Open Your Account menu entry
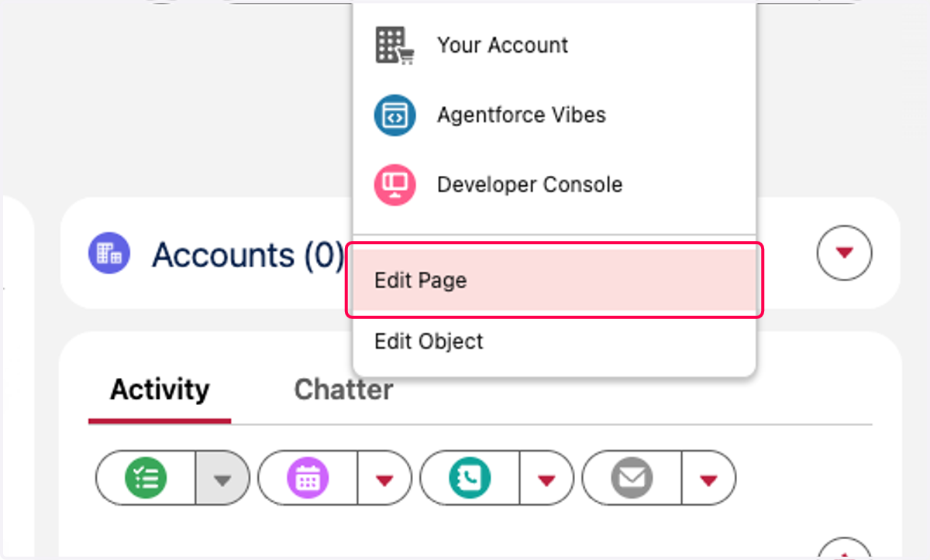This screenshot has width=930, height=560. coord(554,45)
